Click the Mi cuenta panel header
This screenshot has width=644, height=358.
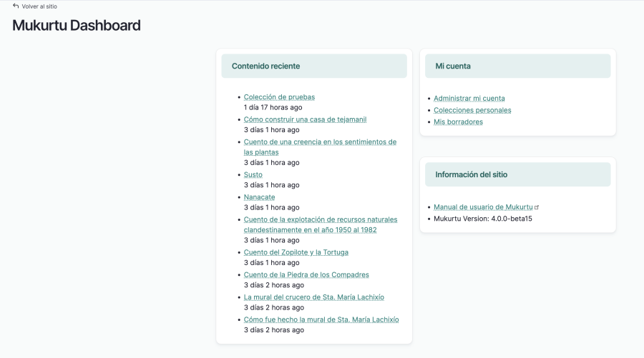click(518, 66)
